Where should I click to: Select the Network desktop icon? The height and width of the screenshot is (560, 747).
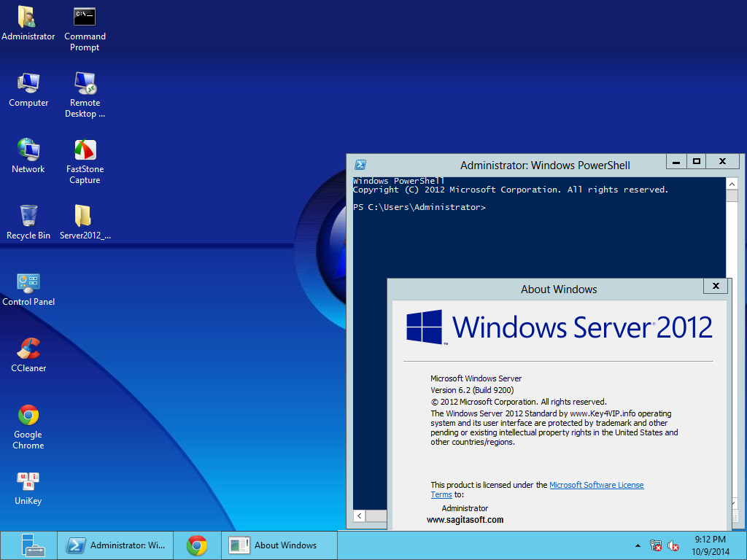(x=28, y=156)
